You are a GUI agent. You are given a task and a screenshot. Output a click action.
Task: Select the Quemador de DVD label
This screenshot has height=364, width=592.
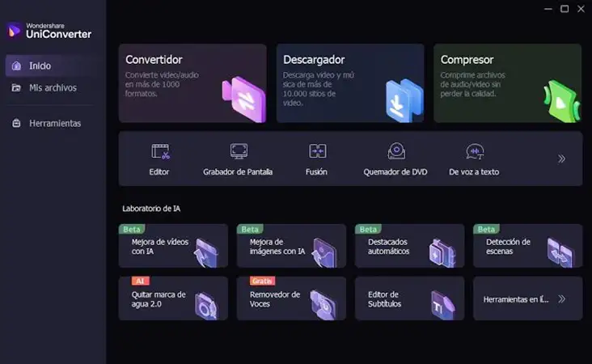pos(395,171)
